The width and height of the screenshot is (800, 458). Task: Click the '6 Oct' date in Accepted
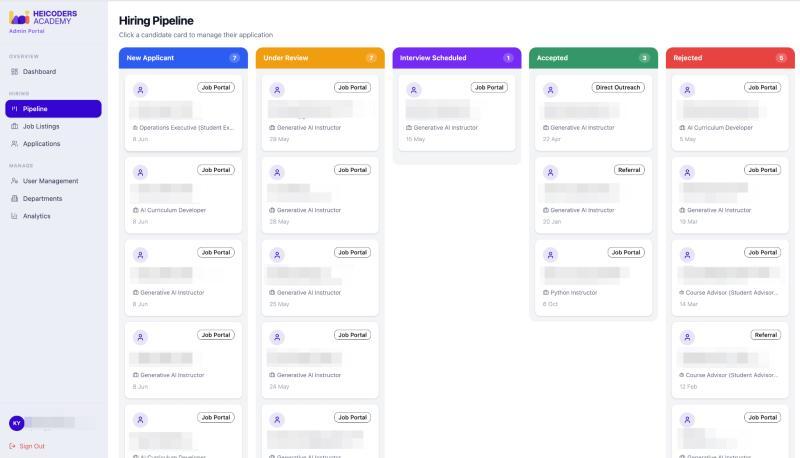551,304
